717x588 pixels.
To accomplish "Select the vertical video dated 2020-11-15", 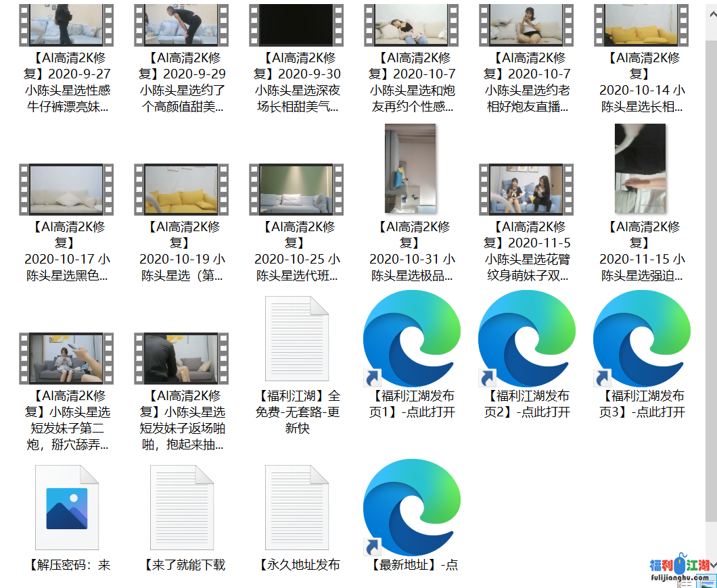I will 640,169.
